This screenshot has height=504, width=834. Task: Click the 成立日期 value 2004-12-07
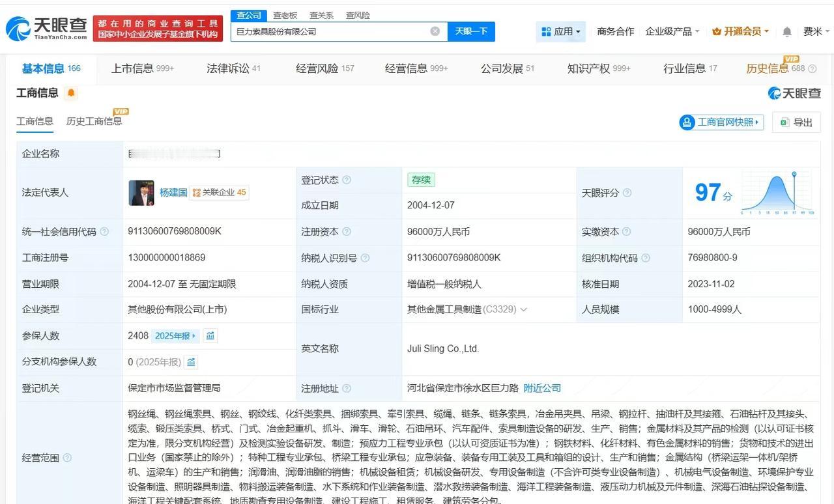point(431,205)
